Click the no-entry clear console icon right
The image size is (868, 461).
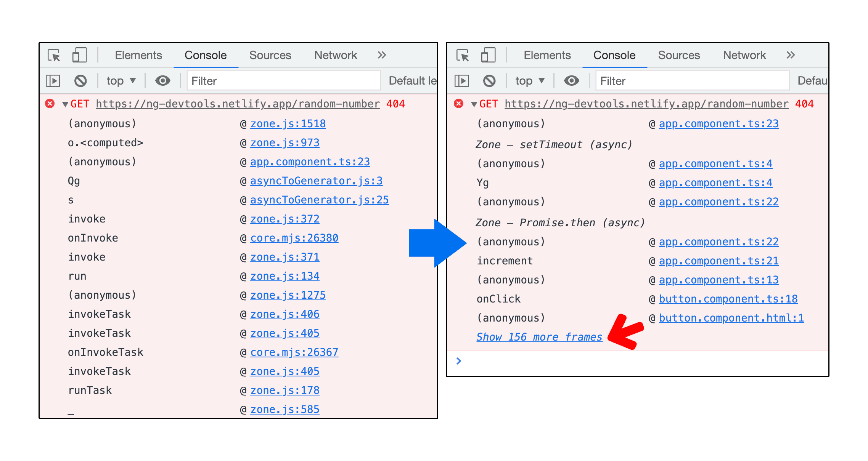[x=489, y=80]
